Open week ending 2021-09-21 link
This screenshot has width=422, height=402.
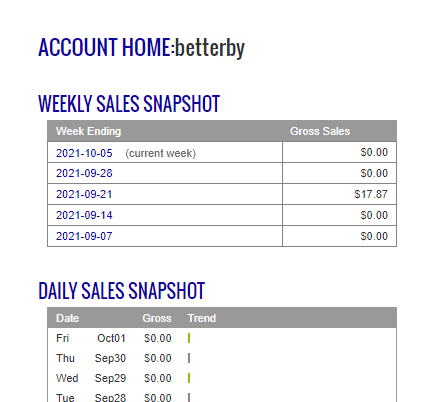click(x=84, y=194)
